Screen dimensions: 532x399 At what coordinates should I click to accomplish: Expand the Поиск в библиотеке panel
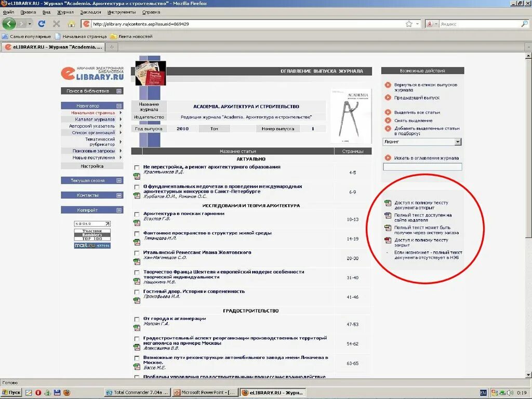[x=119, y=91]
